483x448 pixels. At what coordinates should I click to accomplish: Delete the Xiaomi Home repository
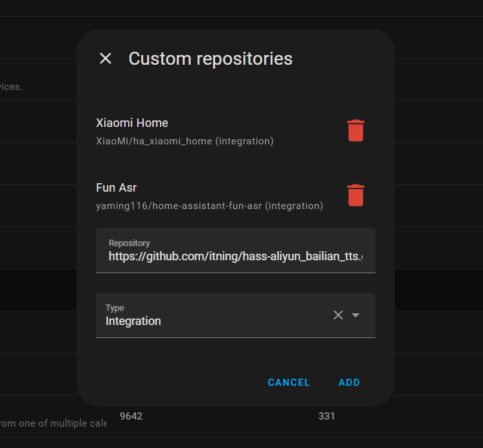click(356, 131)
